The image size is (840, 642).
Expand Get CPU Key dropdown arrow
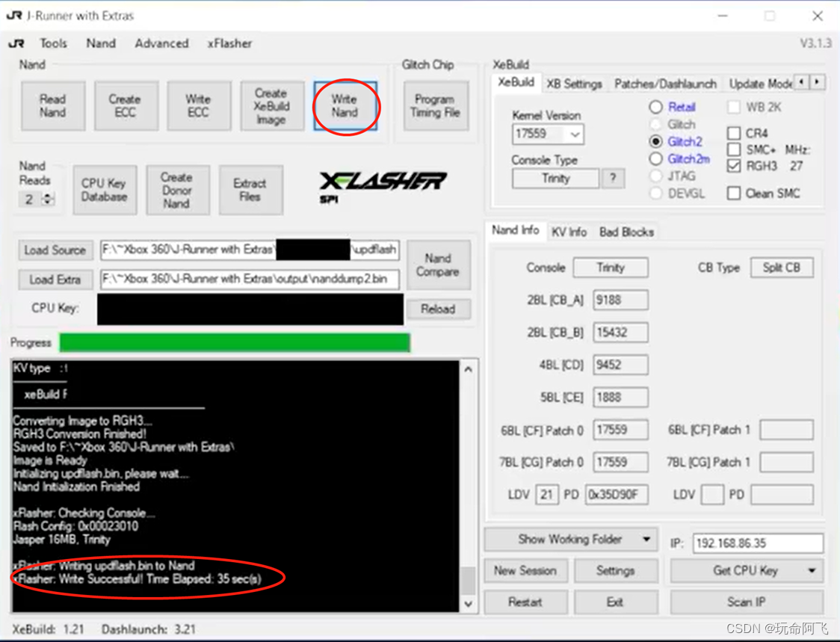click(x=812, y=571)
